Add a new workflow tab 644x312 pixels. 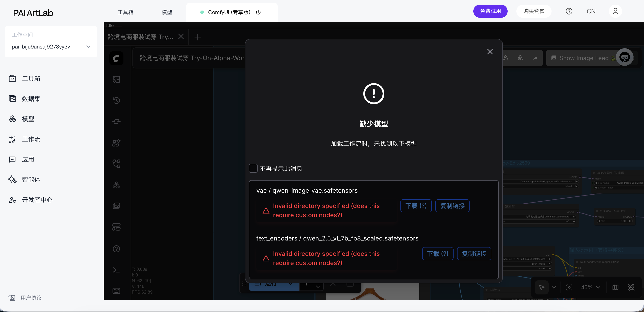coord(197,37)
